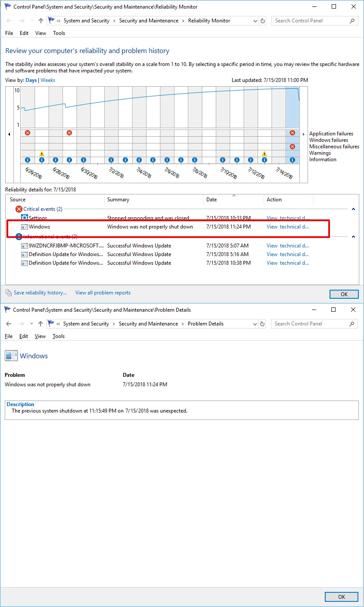The height and width of the screenshot is (607, 364).
Task: Click double-chevron breadcrumb overflow in Reliability Monitor
Action: 59,21
